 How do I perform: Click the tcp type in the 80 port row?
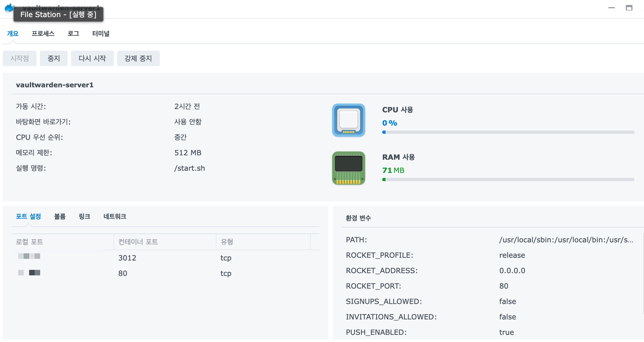point(226,273)
